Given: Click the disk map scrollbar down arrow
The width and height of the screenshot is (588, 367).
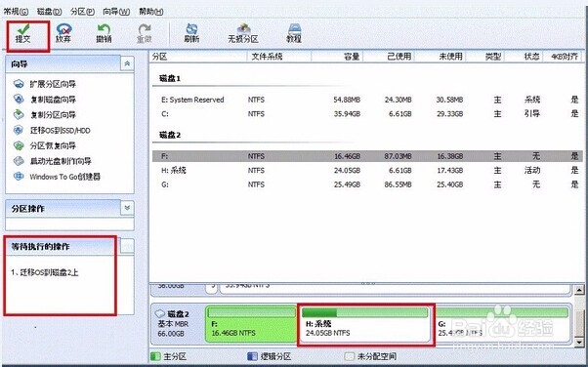Looking at the screenshot, I should (x=580, y=343).
